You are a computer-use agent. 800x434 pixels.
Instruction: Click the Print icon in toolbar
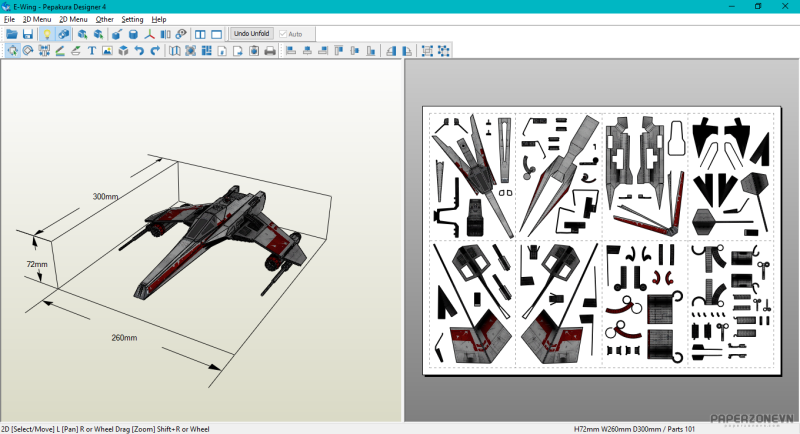(269, 51)
